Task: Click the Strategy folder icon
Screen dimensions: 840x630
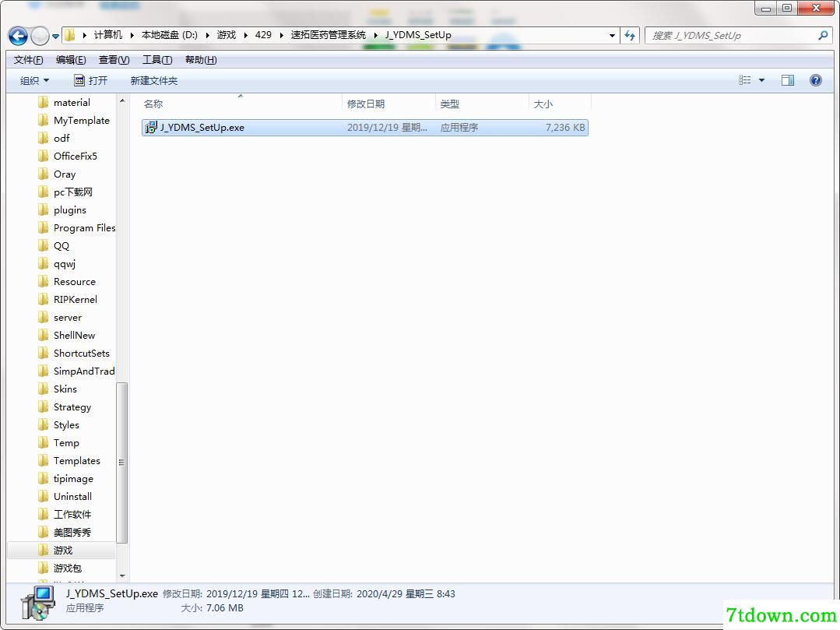Action: [44, 407]
